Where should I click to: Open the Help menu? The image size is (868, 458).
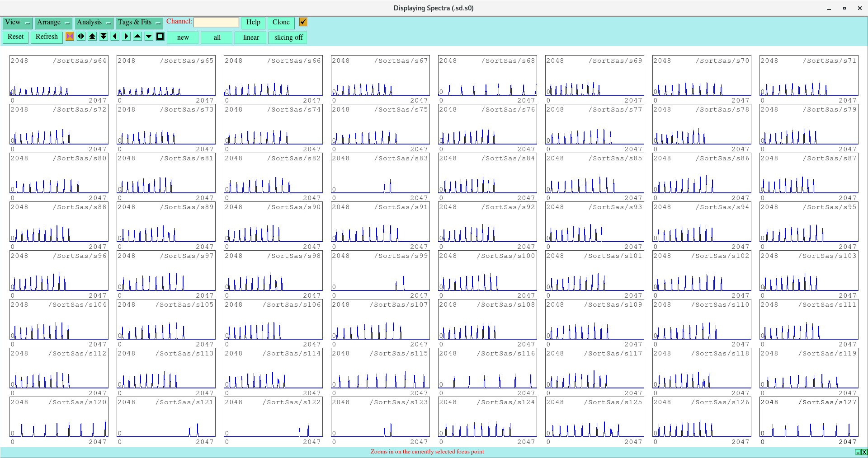click(253, 23)
